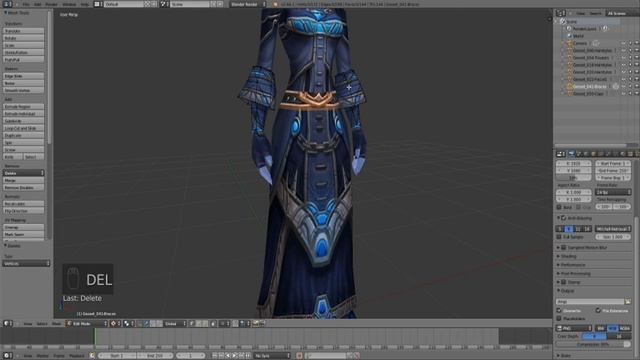The image size is (640, 360).
Task: Open the No Sync dropdown in timeline
Action: click(x=271, y=356)
